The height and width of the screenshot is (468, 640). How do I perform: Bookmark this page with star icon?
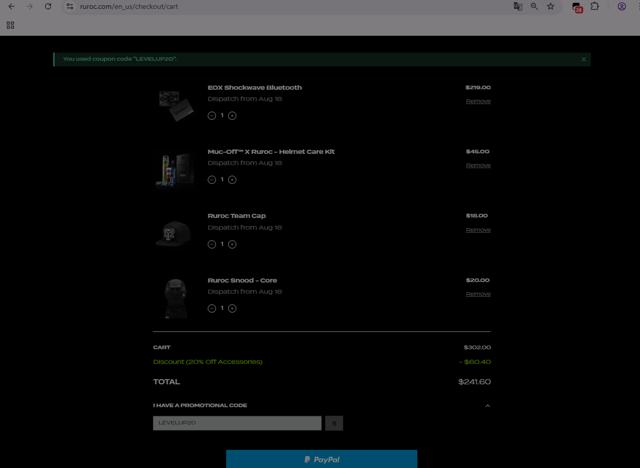pos(551,7)
